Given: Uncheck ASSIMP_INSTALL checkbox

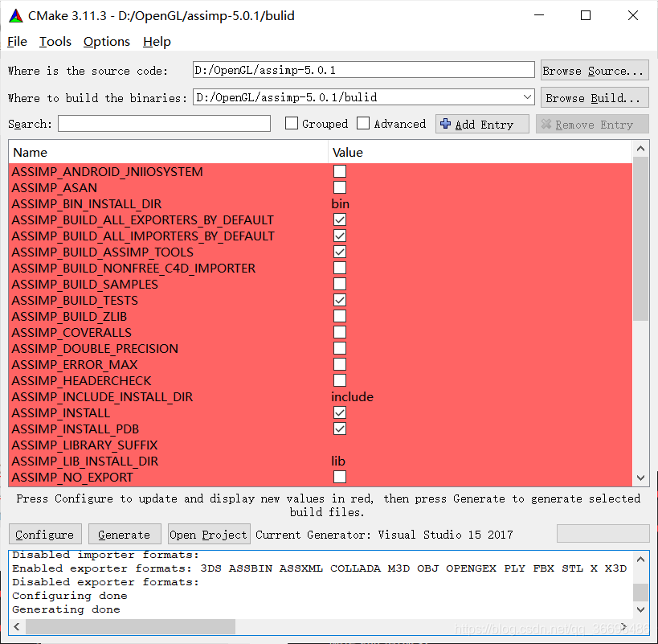Looking at the screenshot, I should click(x=340, y=412).
